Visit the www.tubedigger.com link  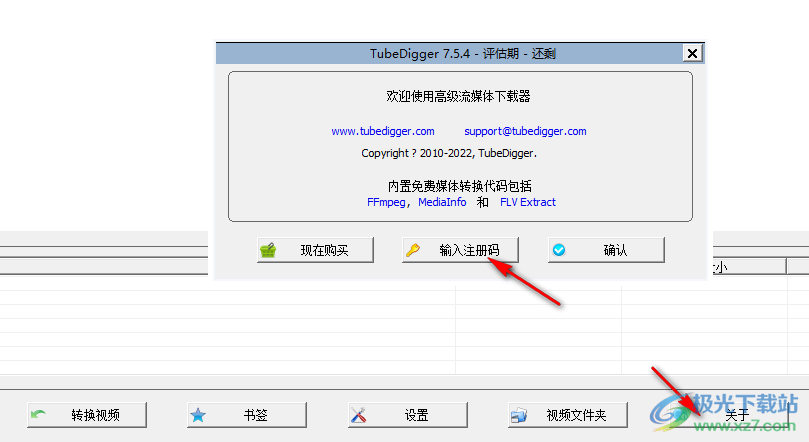point(383,132)
